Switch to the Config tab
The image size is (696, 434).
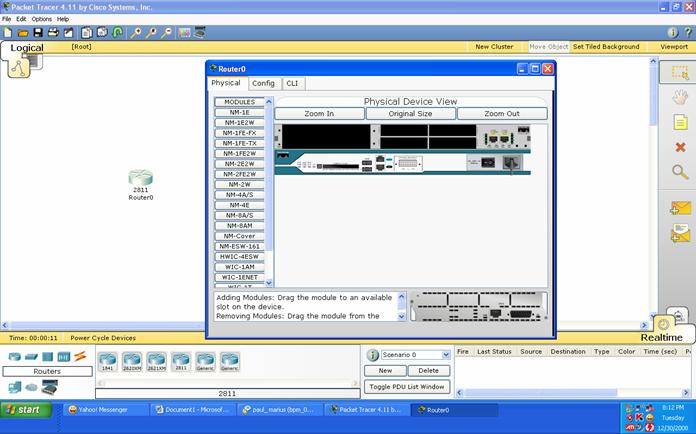[263, 83]
